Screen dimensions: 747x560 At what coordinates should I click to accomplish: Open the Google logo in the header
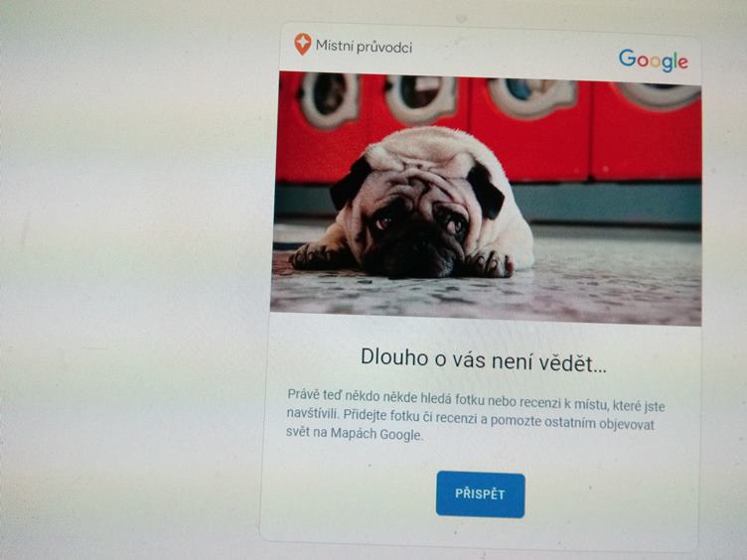click(654, 60)
